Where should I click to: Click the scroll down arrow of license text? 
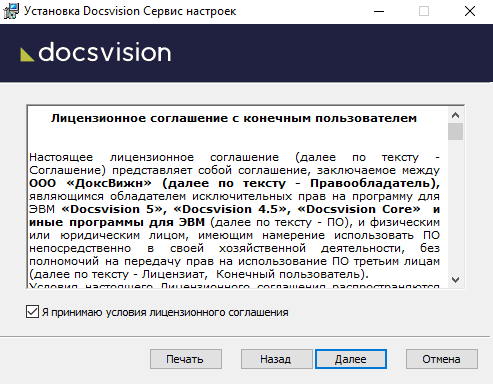(455, 280)
